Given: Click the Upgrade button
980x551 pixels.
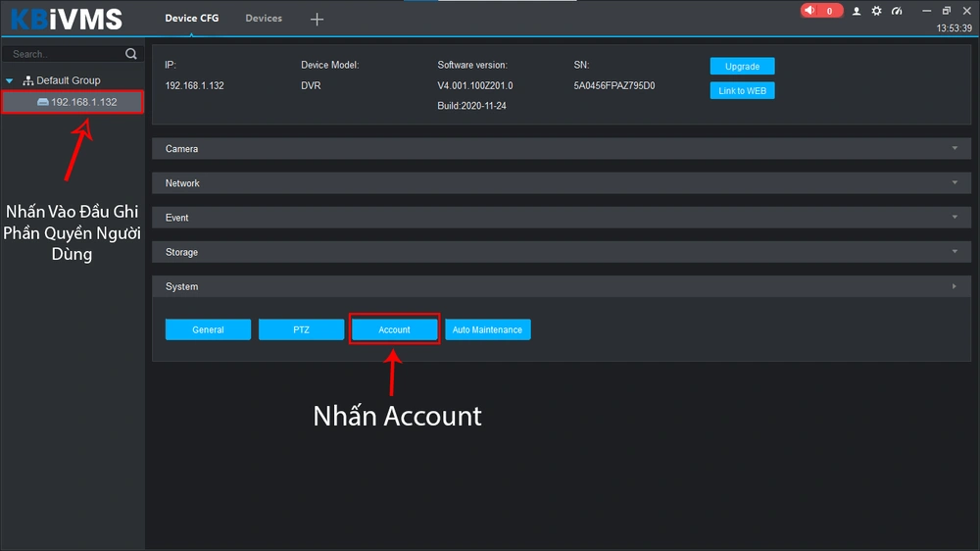Looking at the screenshot, I should (x=742, y=67).
